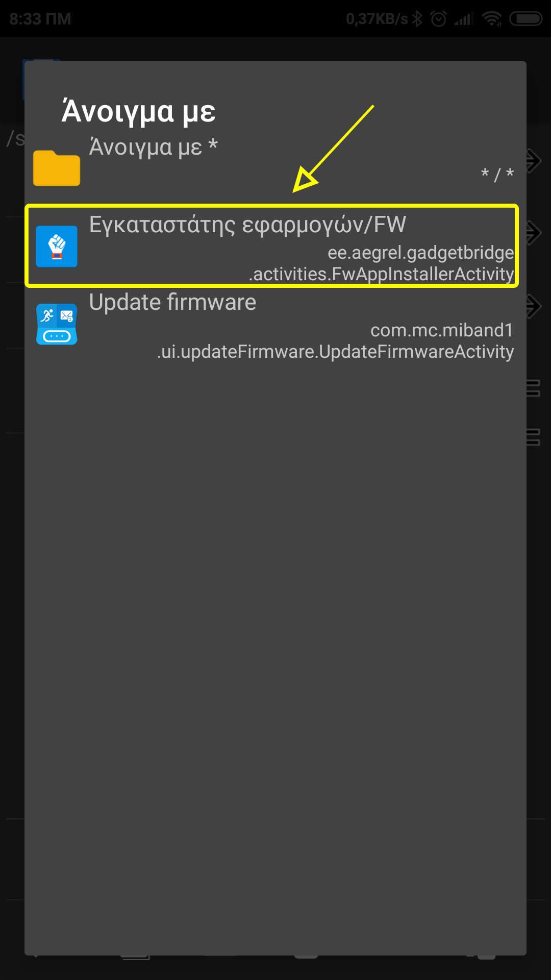Tap the '* / *' MIME type text
The width and height of the screenshot is (551, 980).
pyautogui.click(x=497, y=174)
